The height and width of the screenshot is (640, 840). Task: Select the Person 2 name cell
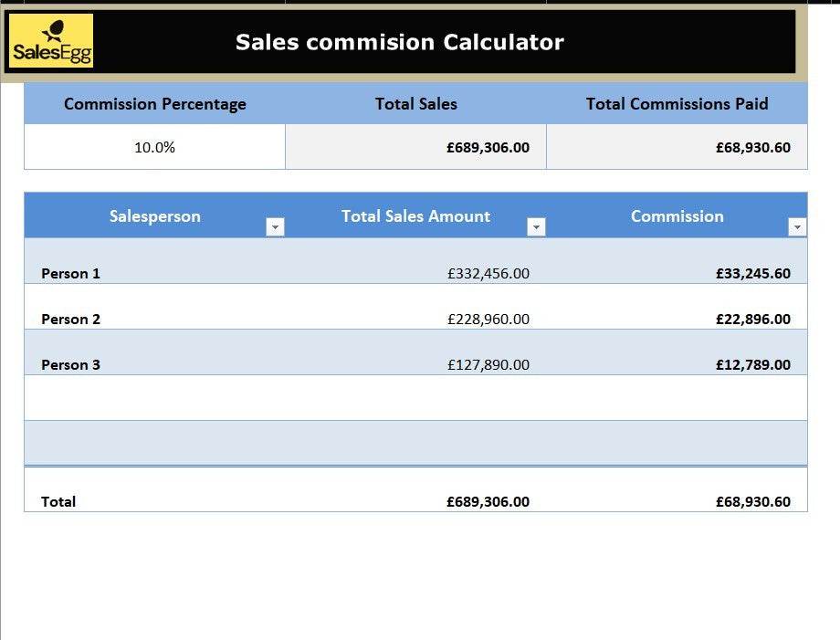pyautogui.click(x=71, y=319)
